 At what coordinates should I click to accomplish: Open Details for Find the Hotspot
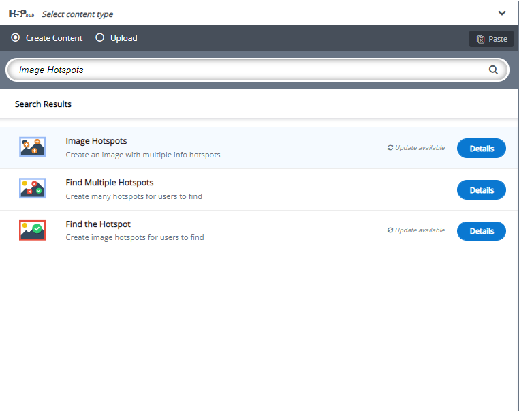pyautogui.click(x=481, y=231)
